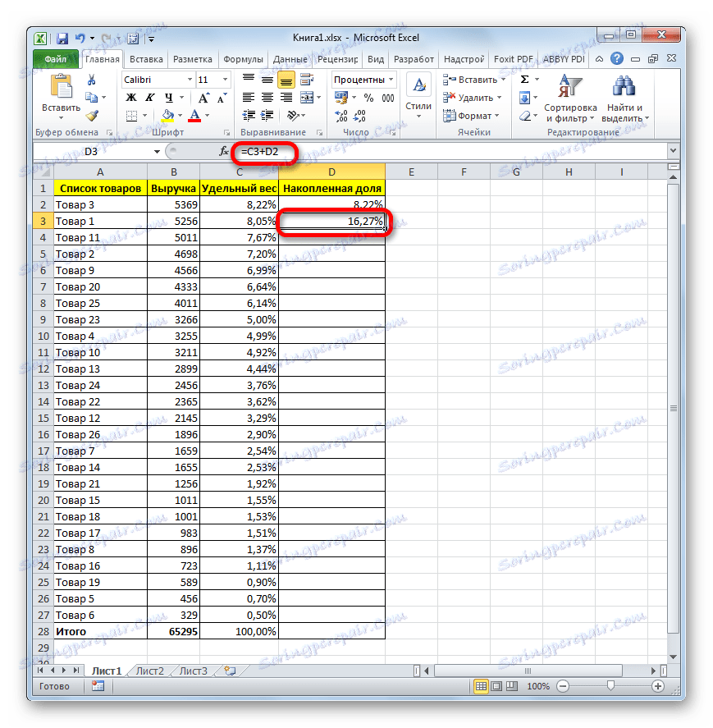
Task: Open the Стили styles gallery
Action: 418,98
